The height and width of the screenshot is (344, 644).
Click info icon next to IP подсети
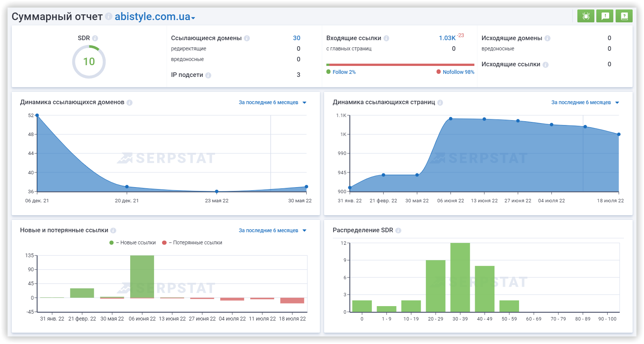208,75
